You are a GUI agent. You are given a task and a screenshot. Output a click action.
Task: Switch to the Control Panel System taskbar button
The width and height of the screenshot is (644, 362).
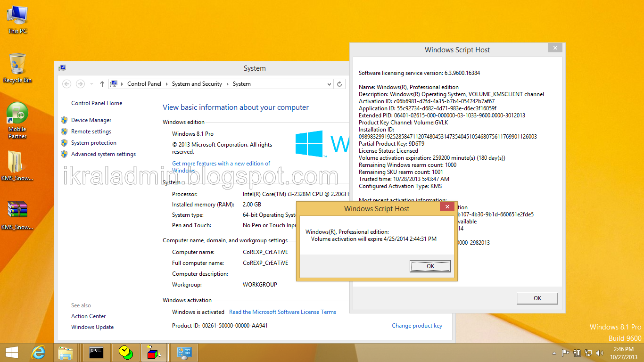click(184, 352)
